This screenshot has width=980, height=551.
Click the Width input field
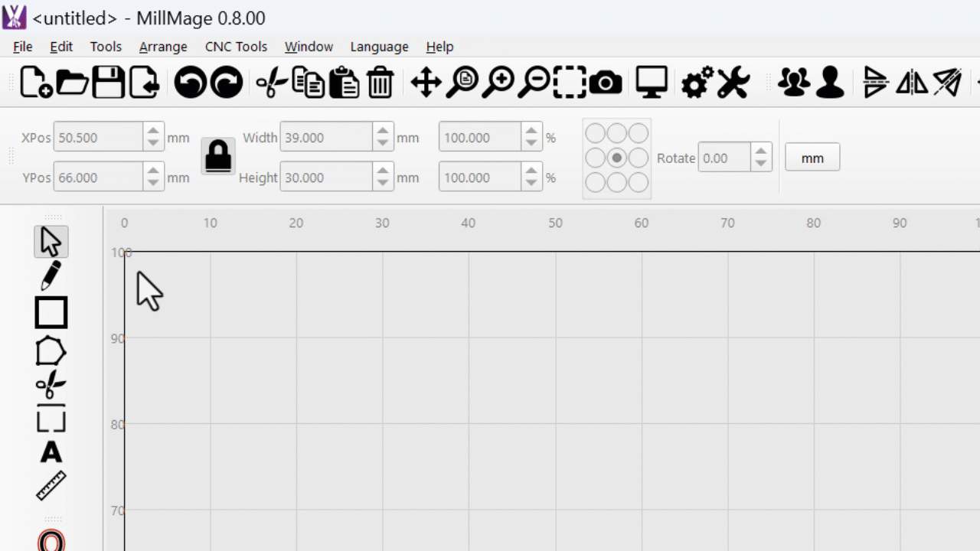pyautogui.click(x=326, y=138)
